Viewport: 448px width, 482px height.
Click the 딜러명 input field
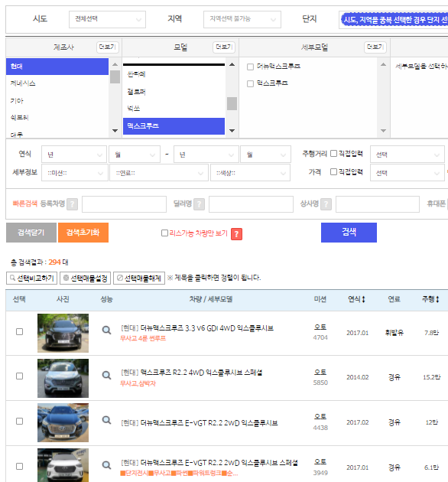[x=251, y=204]
